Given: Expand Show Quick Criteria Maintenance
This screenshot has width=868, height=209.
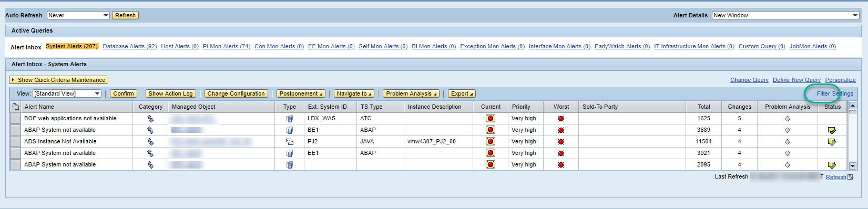Looking at the screenshot, I should click(58, 80).
